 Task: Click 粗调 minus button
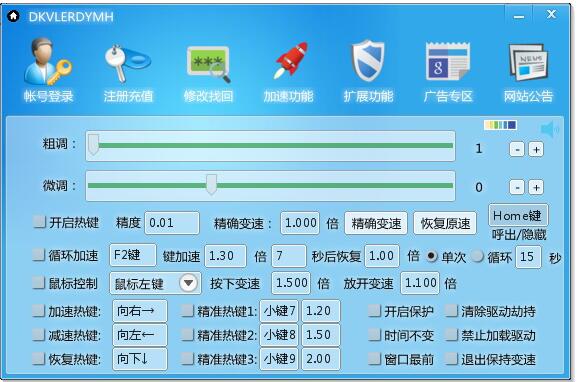517,149
